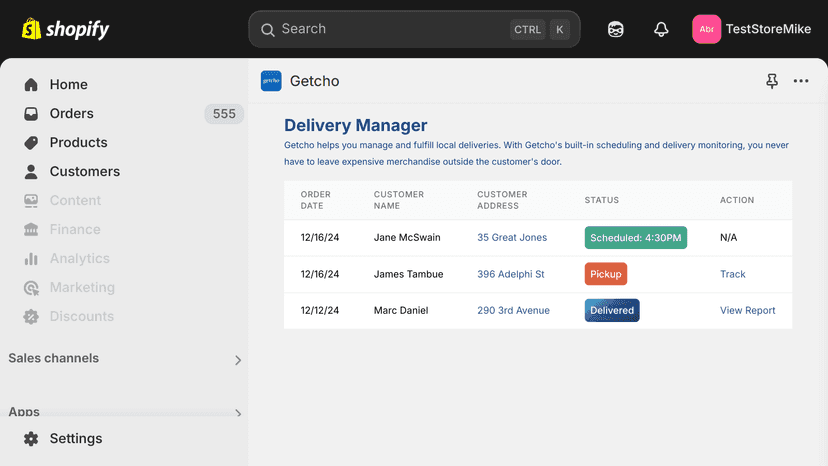Expand the Sales channels chevron
Image resolution: width=828 pixels, height=466 pixels.
[x=238, y=360]
